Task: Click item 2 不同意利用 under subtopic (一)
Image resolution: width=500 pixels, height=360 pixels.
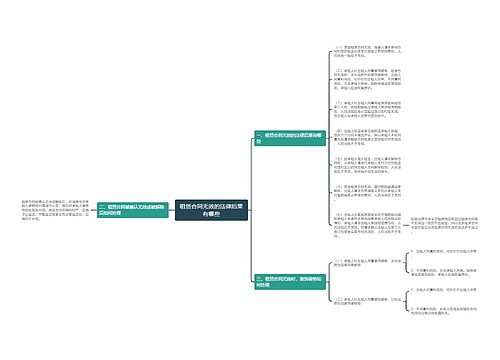Action: [x=444, y=273]
